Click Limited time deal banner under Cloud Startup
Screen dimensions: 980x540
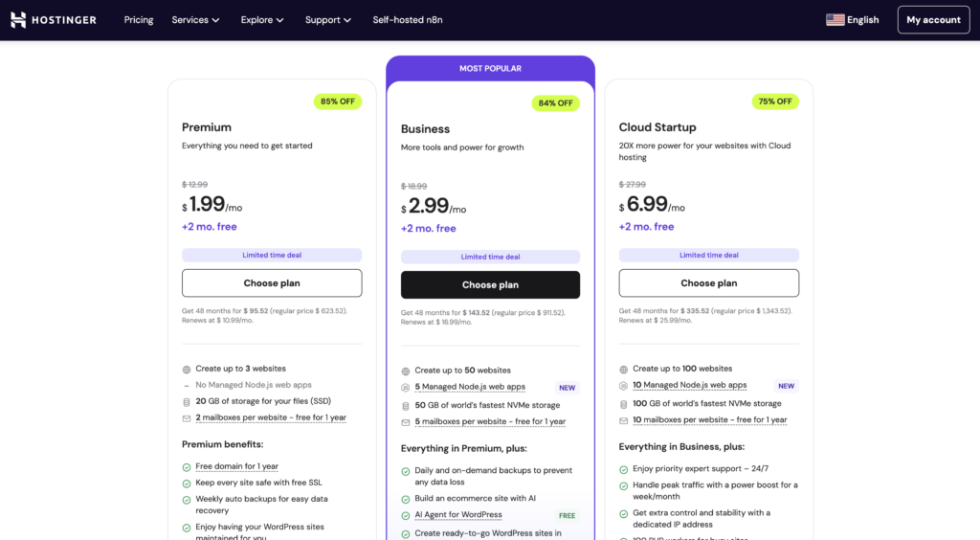708,256
